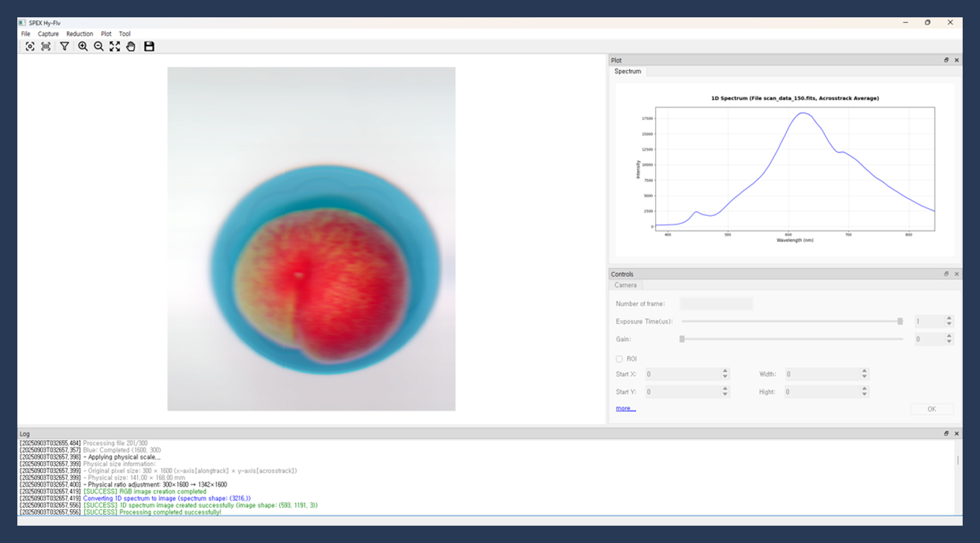
Task: Open the Capture menu
Action: (x=48, y=34)
